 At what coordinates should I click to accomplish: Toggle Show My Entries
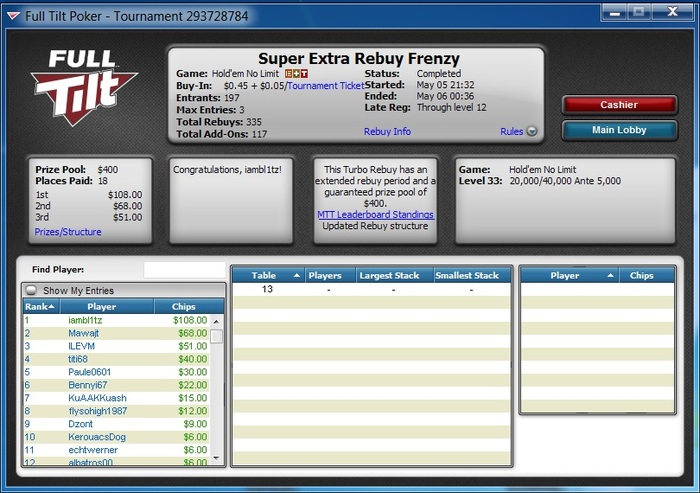pos(31,290)
